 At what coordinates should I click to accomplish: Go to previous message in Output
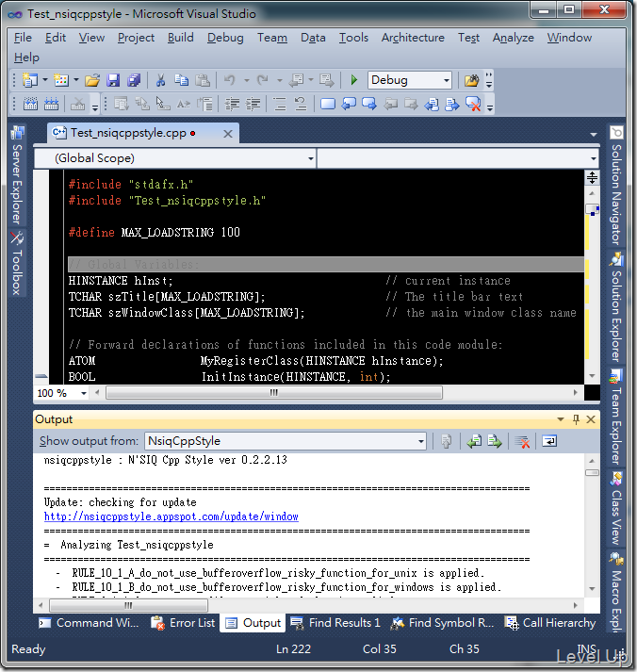[x=474, y=441]
